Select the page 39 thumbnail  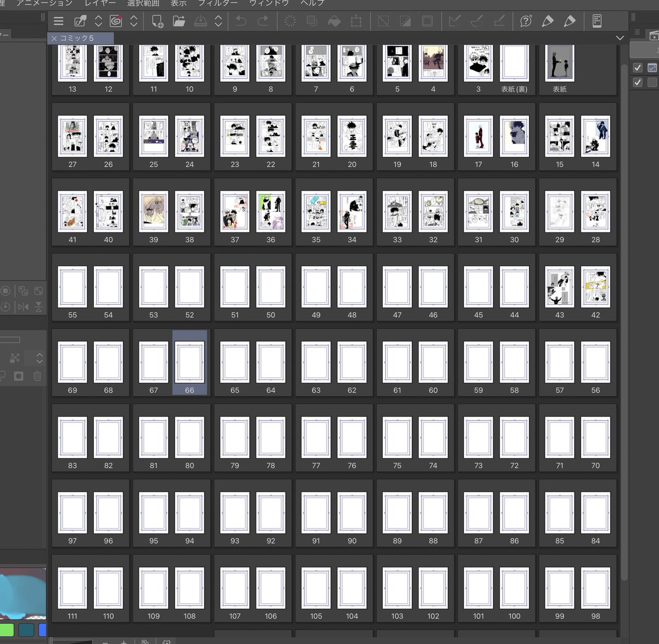pos(154,212)
